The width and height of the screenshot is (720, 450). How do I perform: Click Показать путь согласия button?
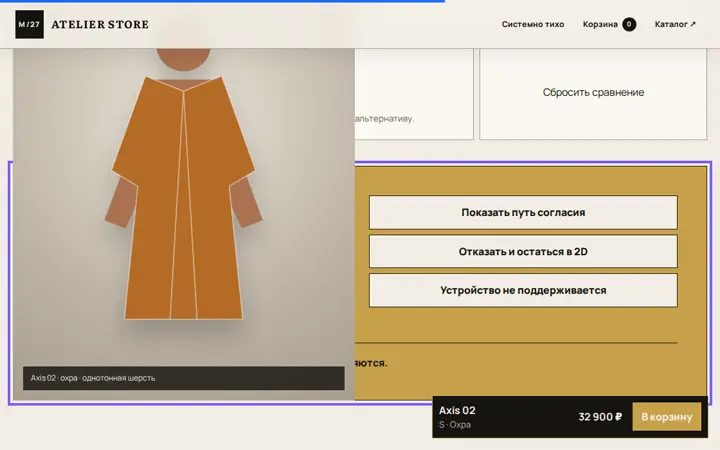click(x=523, y=213)
